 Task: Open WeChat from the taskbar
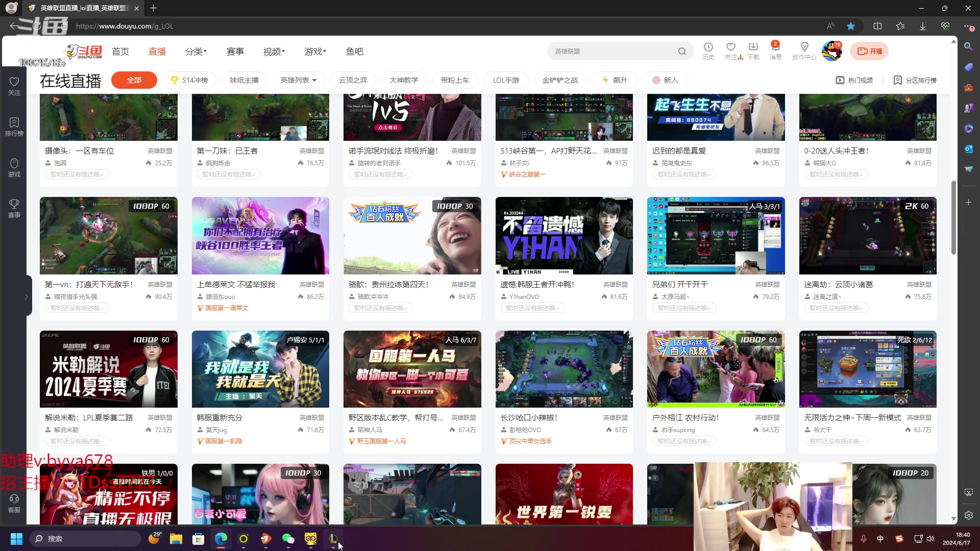(288, 539)
